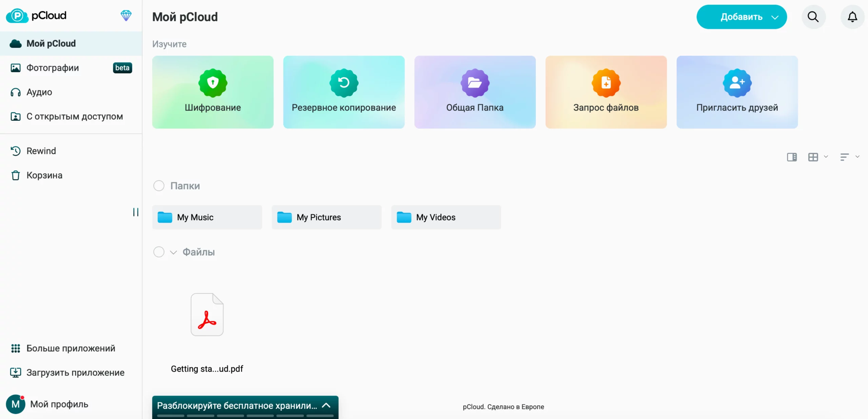This screenshot has width=868, height=419.
Task: Collapse the Файлы section chevron
Action: click(x=173, y=252)
